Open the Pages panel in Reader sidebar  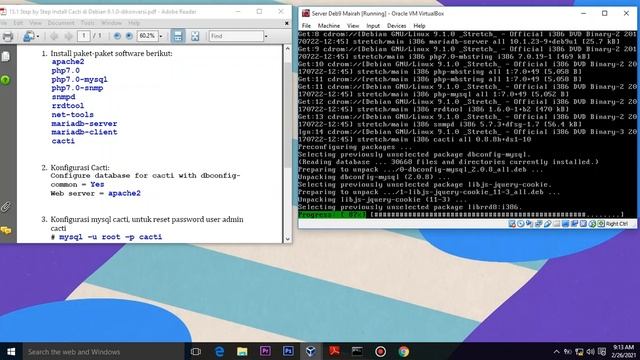[6, 56]
